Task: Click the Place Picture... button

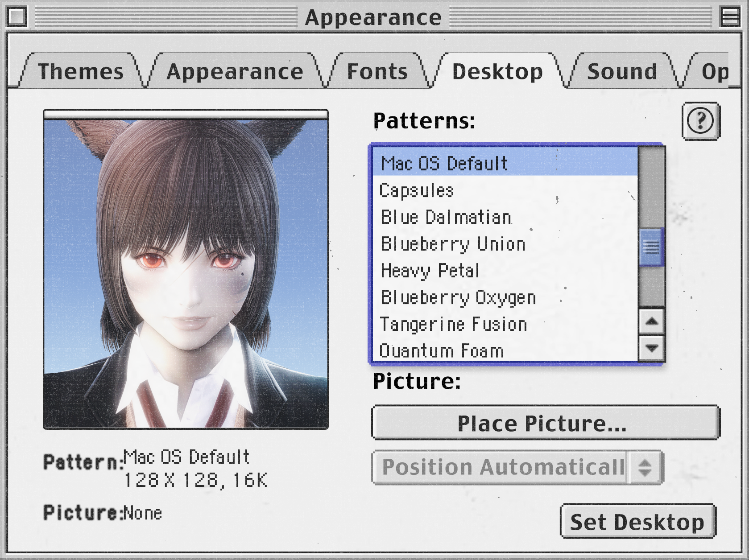Action: 546,423
